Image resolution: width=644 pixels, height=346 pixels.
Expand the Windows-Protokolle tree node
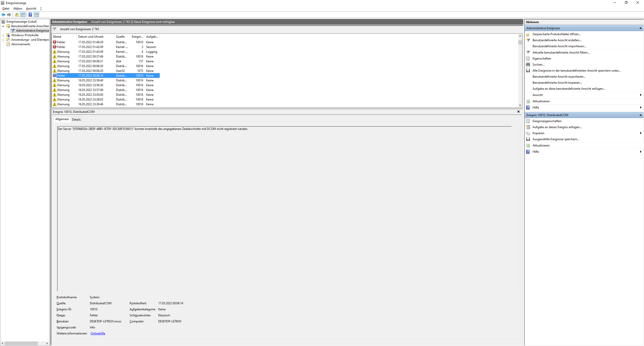[3, 35]
